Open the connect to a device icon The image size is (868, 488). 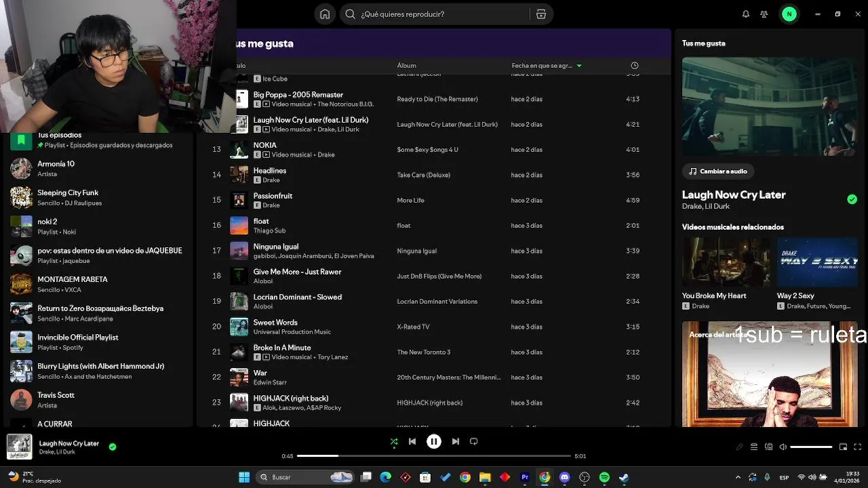coord(768,447)
